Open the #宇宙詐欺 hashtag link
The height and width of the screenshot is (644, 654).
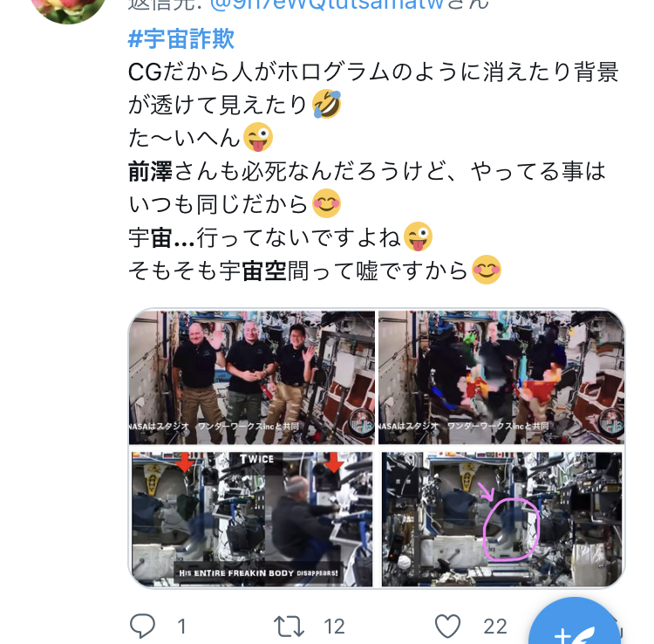[x=181, y=38]
